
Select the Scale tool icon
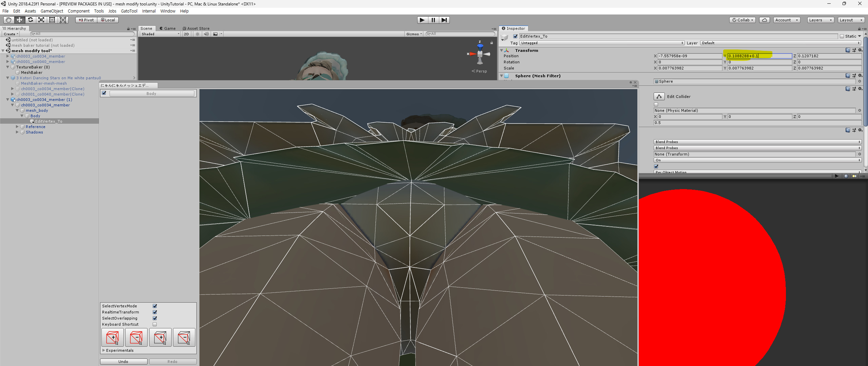41,20
